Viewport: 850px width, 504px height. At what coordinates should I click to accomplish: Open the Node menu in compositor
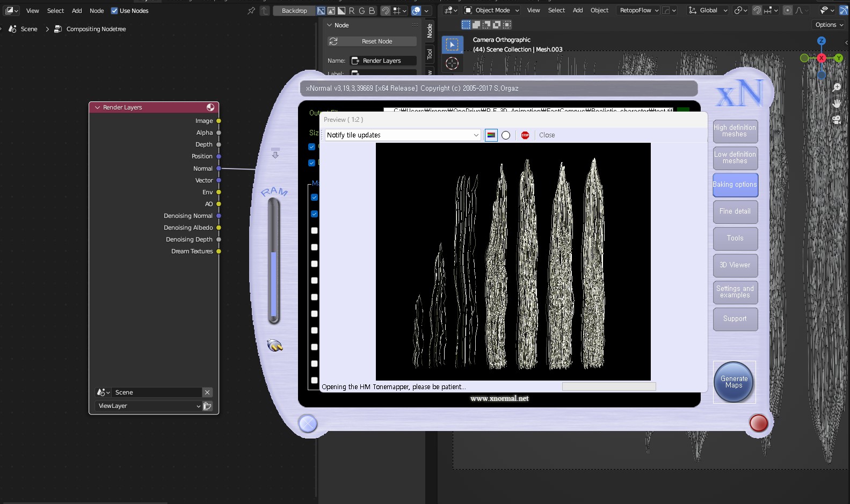[97, 11]
